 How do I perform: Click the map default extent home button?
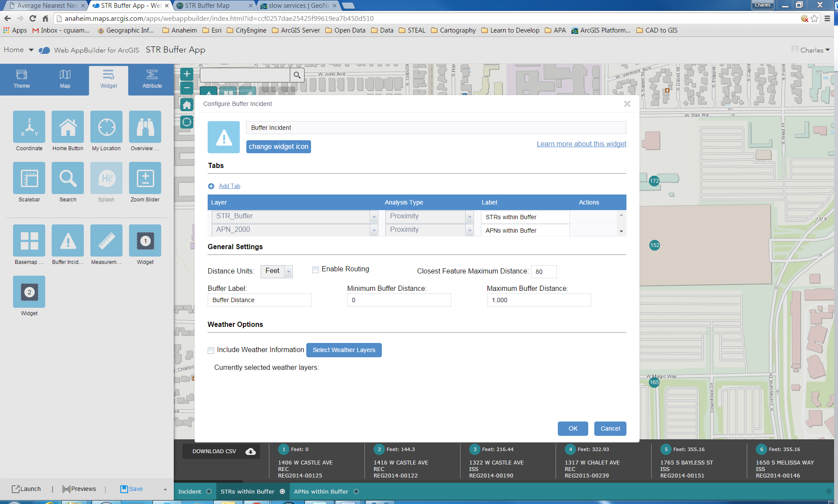pos(187,105)
